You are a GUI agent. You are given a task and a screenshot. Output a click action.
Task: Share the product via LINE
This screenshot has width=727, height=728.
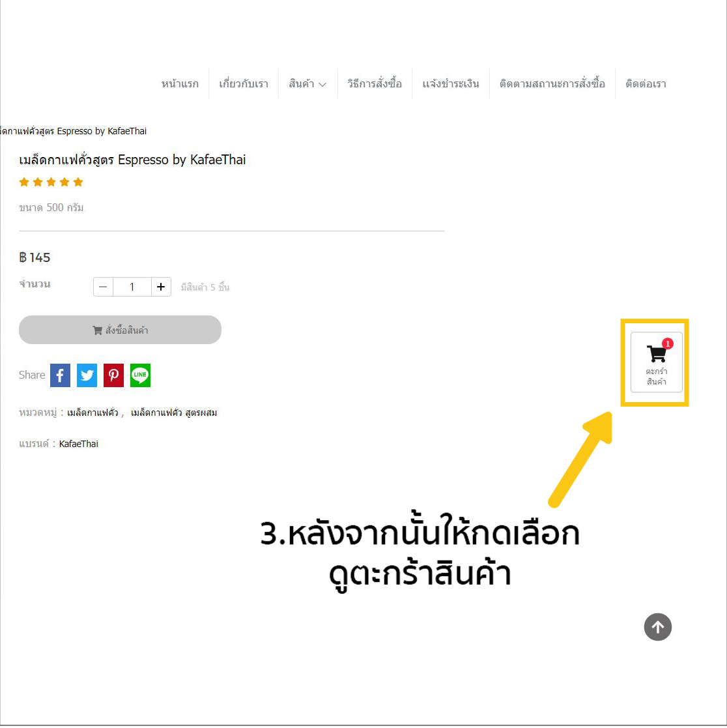click(x=140, y=375)
